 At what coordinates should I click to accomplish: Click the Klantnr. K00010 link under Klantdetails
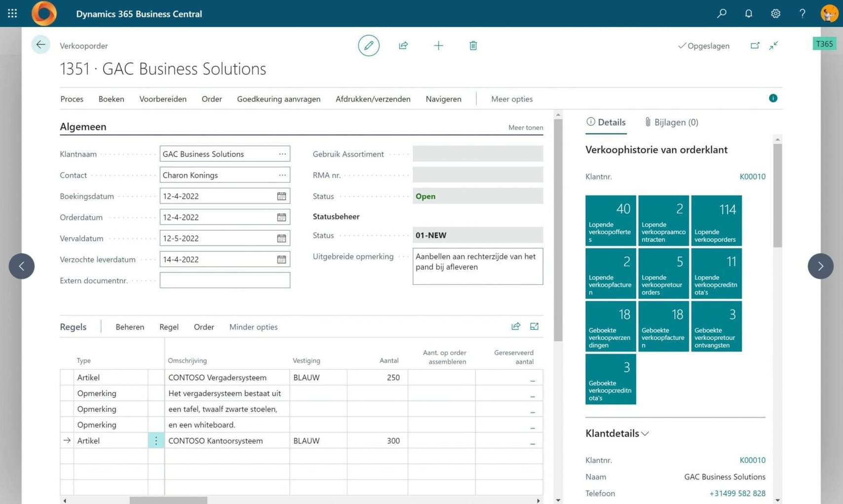tap(752, 460)
